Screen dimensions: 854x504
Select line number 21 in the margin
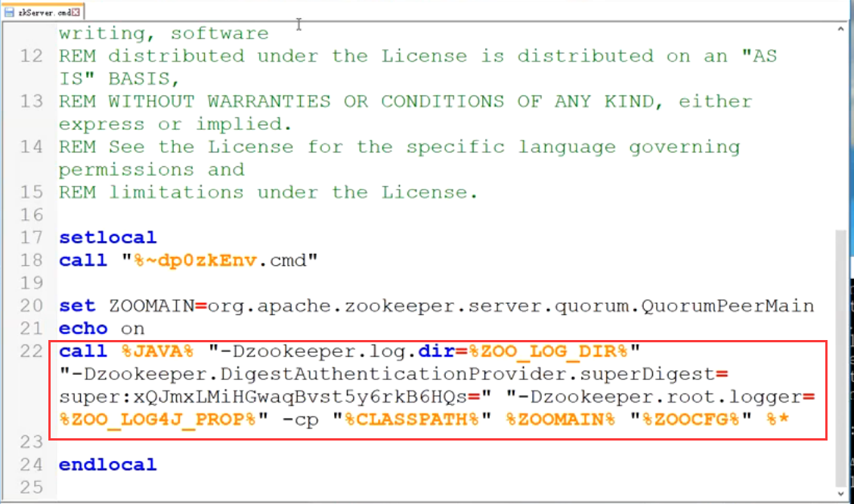click(x=31, y=329)
